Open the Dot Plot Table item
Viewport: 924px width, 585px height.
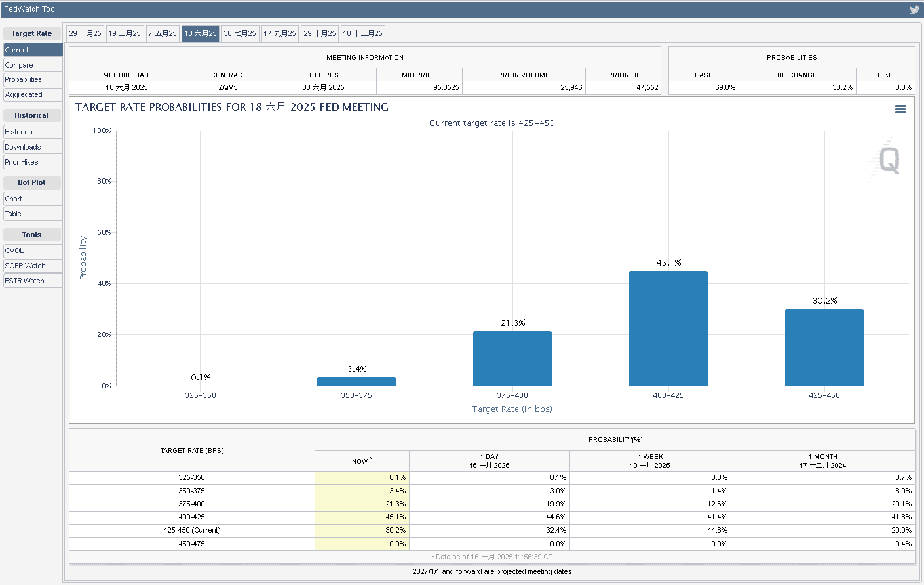pyautogui.click(x=33, y=214)
